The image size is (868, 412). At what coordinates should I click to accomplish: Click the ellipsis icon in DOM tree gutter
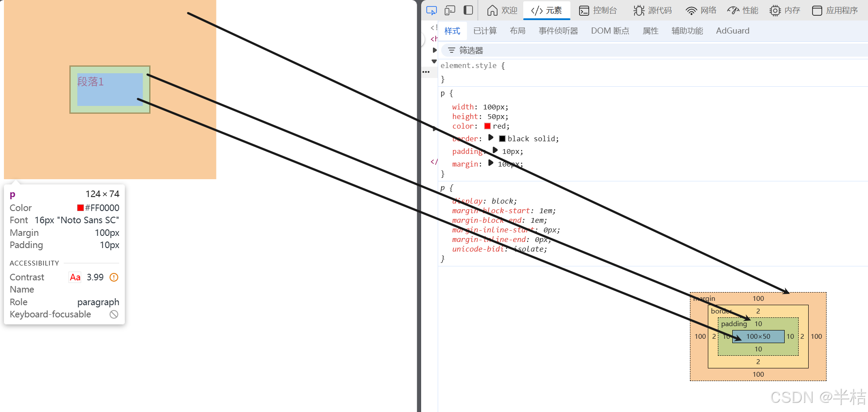pos(426,72)
